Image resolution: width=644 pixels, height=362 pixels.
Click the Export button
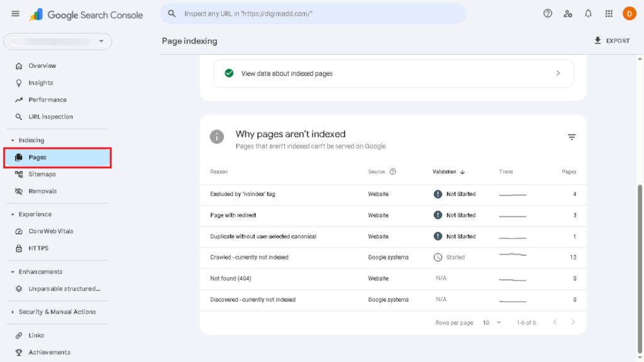[x=611, y=41]
